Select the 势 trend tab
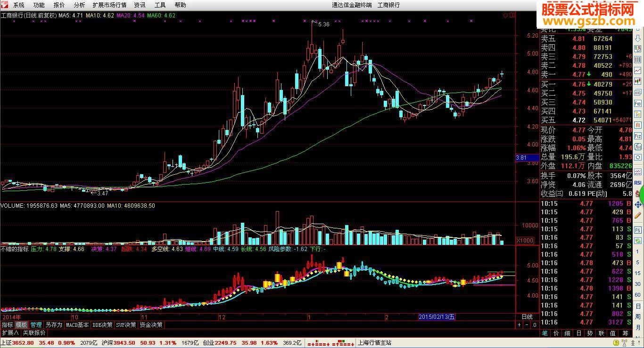The height and width of the screenshot is (348, 644). tap(590, 333)
